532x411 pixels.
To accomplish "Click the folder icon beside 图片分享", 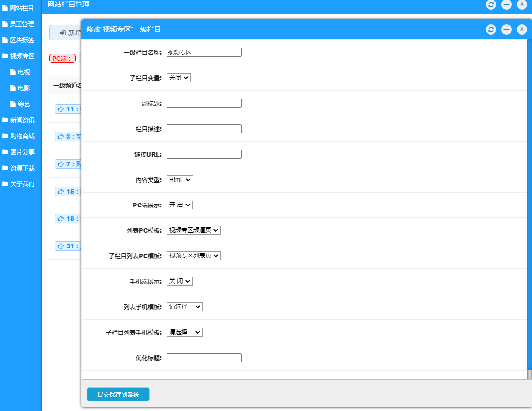I will click(x=5, y=152).
